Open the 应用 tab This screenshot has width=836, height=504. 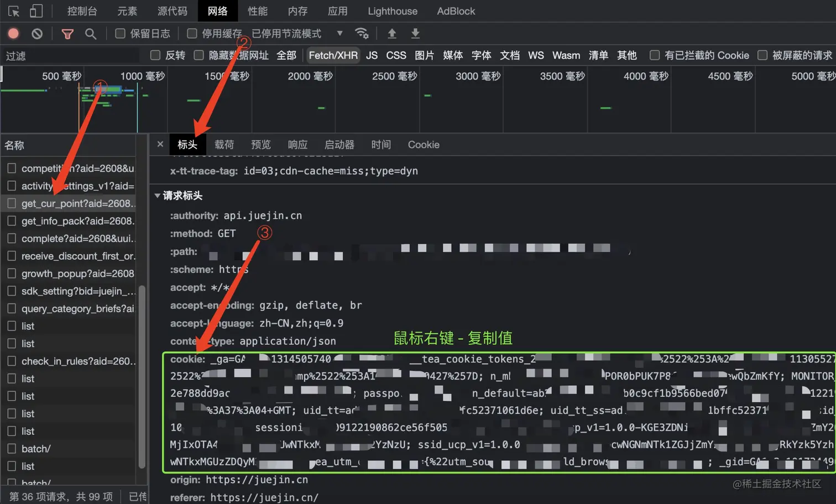pyautogui.click(x=338, y=11)
